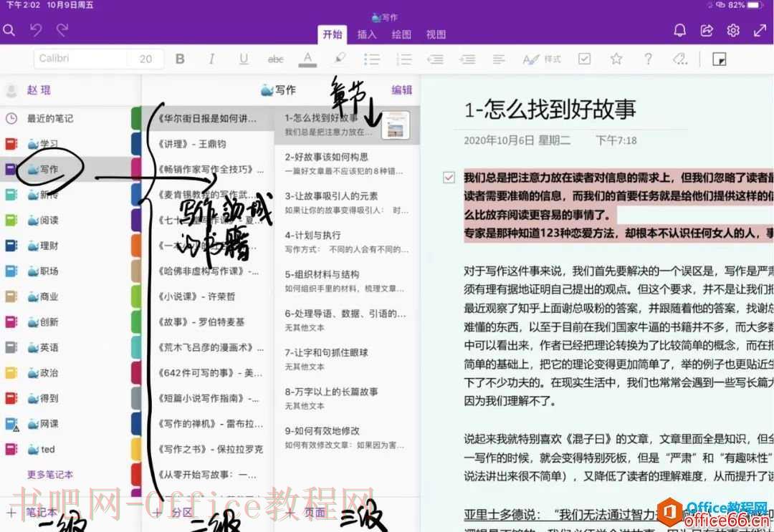Viewport: 774px width, 532px height.
Task: Pick the text highlighter tool
Action: coord(340,59)
